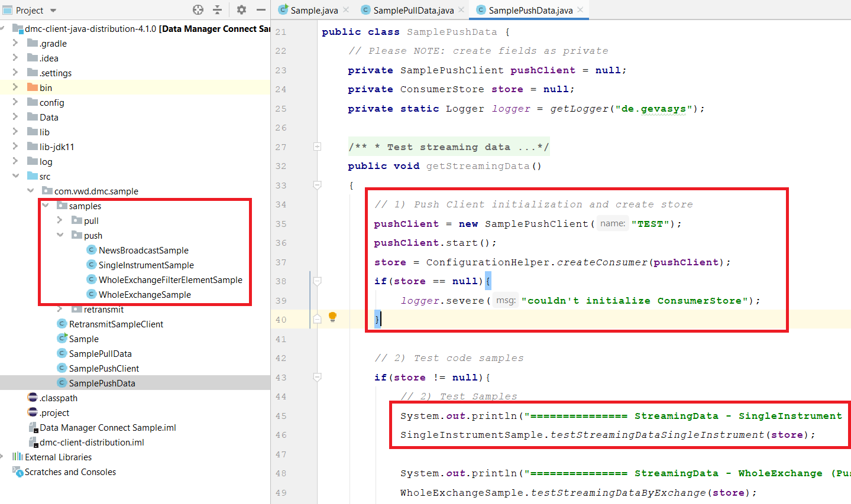Switch to SamplePullData.java tab
Viewport: 851px width, 504px height.
click(x=413, y=10)
